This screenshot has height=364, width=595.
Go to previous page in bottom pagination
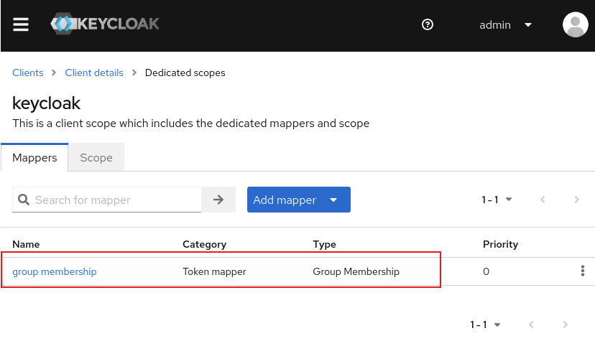tap(531, 325)
